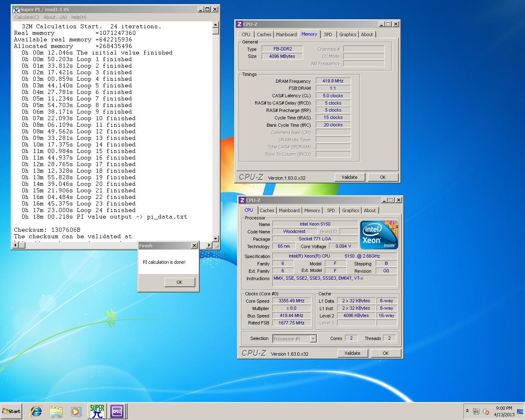Click memory Size field 4096 MBytes

coord(283,56)
